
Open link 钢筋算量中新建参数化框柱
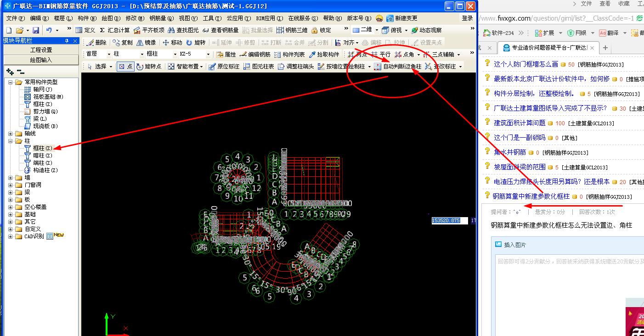531,196
